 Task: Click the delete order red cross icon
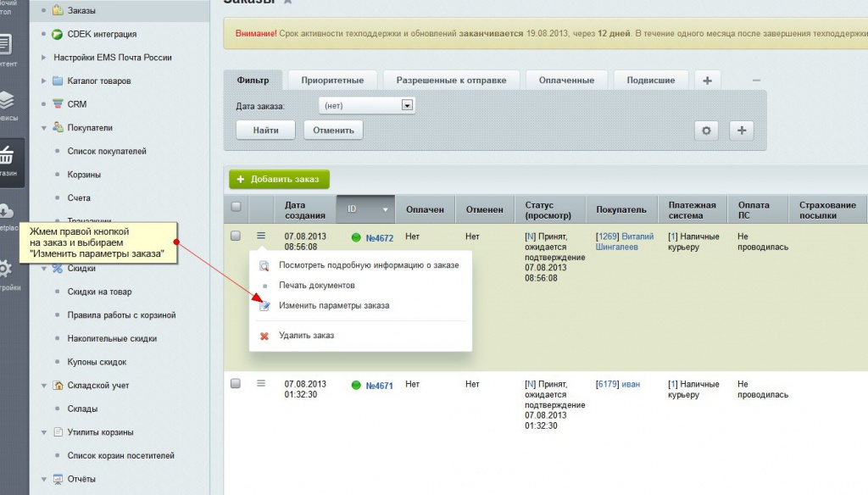[x=264, y=336]
